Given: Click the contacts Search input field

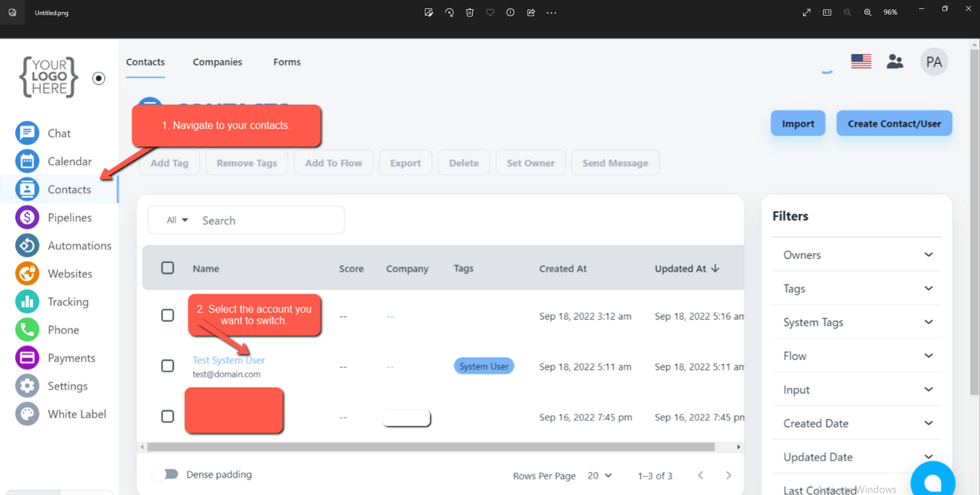Looking at the screenshot, I should coord(269,221).
